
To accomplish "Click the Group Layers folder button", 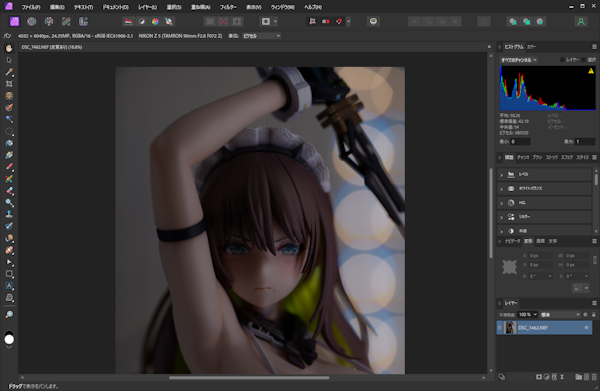I will click(x=579, y=377).
